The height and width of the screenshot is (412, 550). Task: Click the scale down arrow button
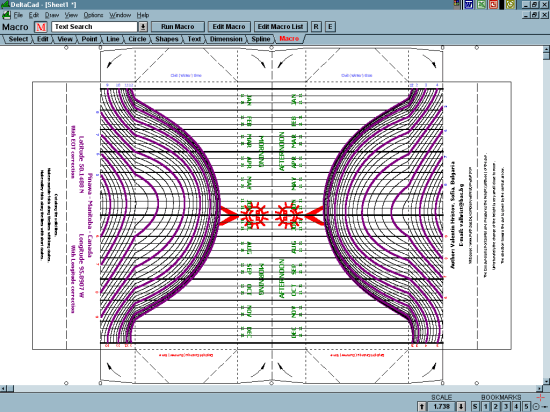461,406
